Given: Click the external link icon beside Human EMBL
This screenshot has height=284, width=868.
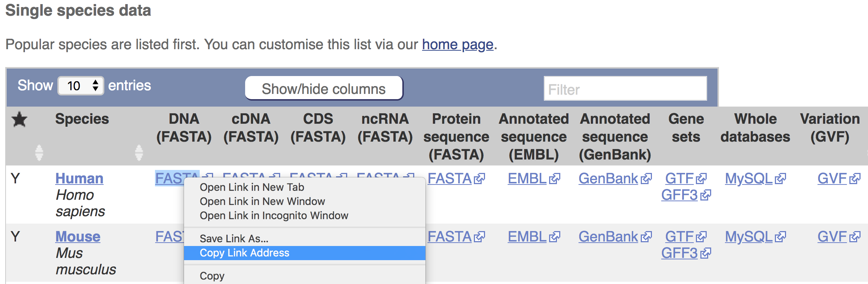Looking at the screenshot, I should click(555, 178).
